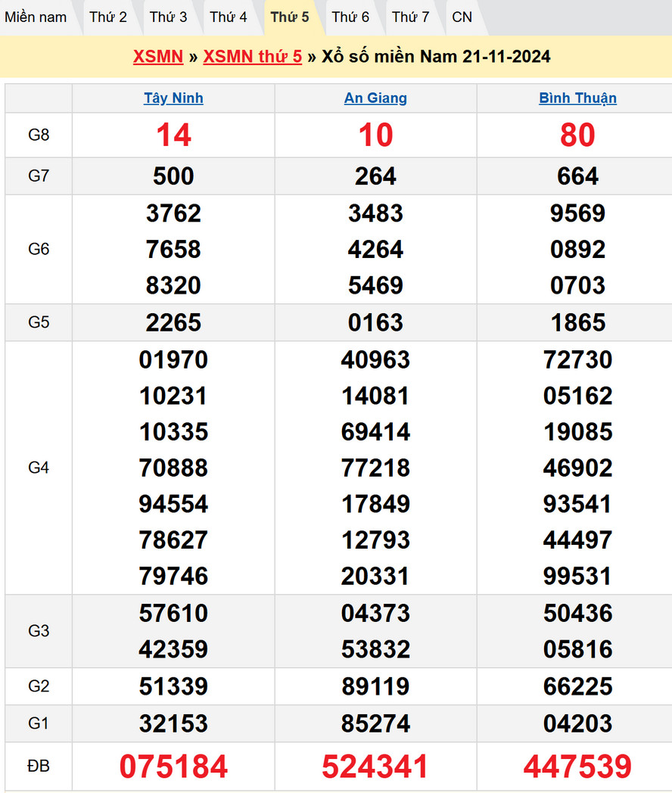672x793 pixels.
Task: Select Tây Ninh special prize 075184
Action: click(x=173, y=767)
